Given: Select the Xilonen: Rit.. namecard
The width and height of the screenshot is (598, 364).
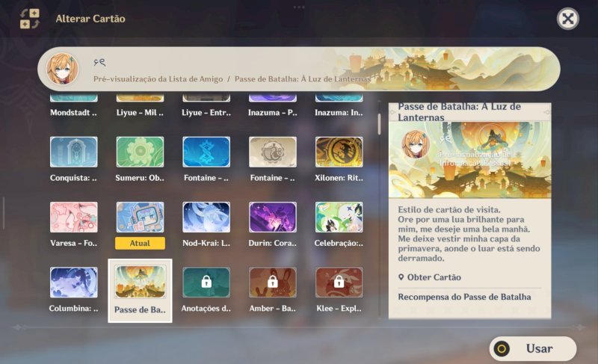Looking at the screenshot, I should coord(339,152).
